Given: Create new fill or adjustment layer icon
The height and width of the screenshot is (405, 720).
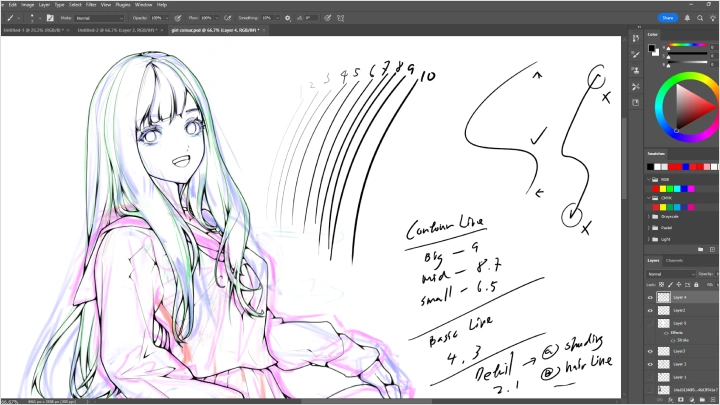Looking at the screenshot, I should point(692,400).
